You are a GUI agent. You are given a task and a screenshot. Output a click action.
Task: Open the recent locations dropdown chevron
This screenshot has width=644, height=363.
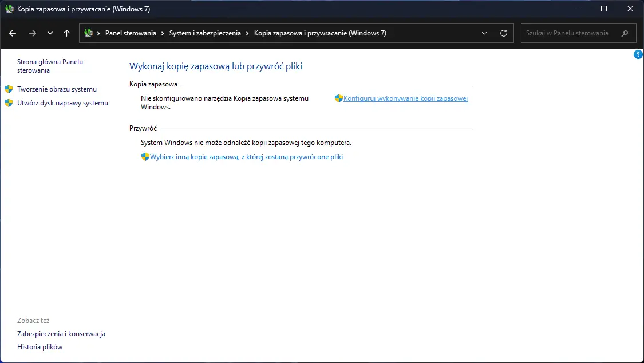[x=50, y=33]
